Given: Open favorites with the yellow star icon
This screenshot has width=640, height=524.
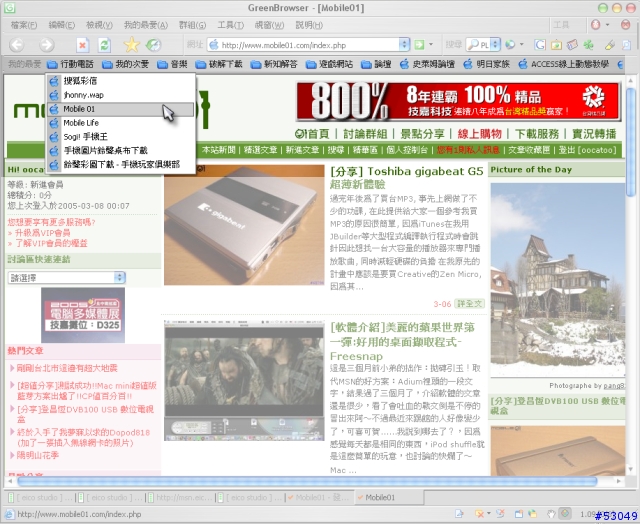Looking at the screenshot, I should [x=132, y=44].
